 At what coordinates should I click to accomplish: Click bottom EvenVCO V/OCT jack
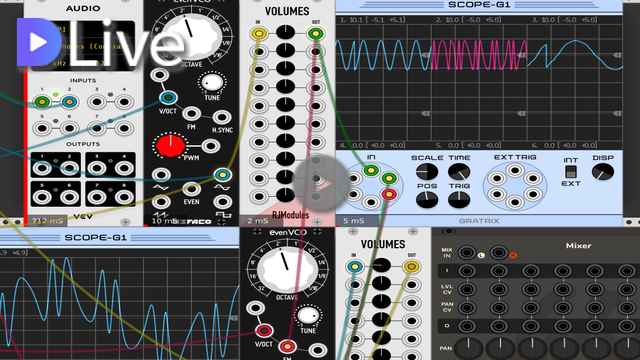tap(264, 331)
